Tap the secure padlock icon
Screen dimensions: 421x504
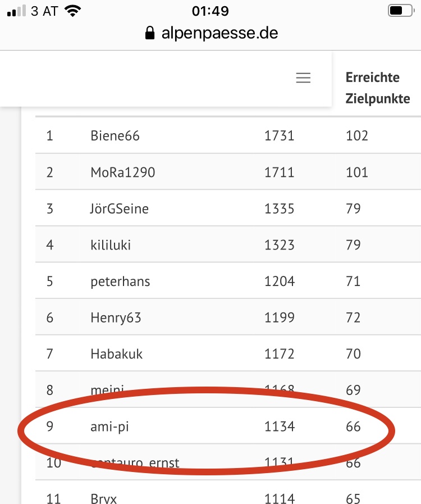149,33
